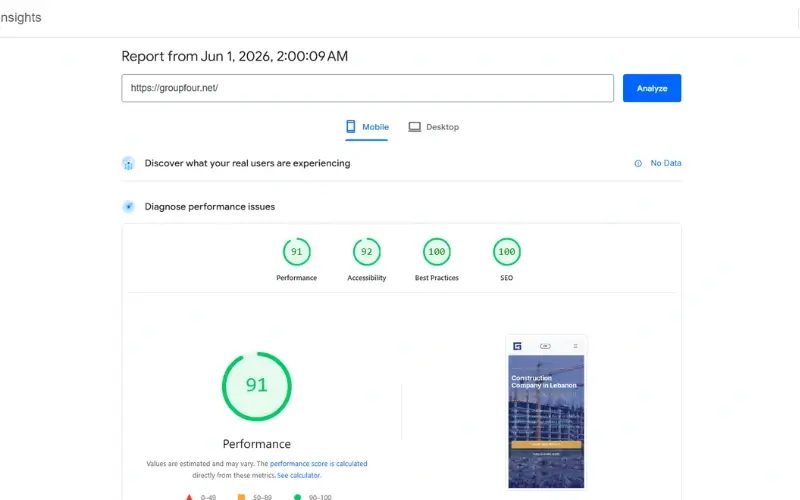Click the Analyze button

click(652, 88)
